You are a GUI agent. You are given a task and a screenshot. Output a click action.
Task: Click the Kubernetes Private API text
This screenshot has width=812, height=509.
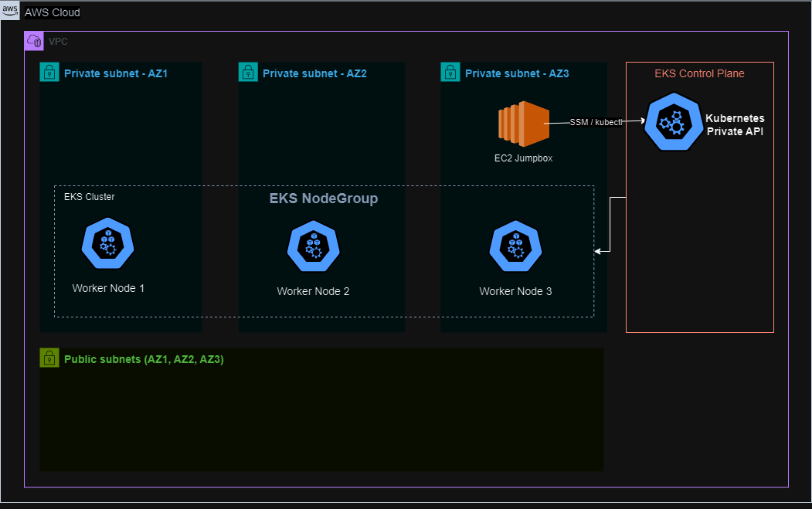pyautogui.click(x=735, y=124)
